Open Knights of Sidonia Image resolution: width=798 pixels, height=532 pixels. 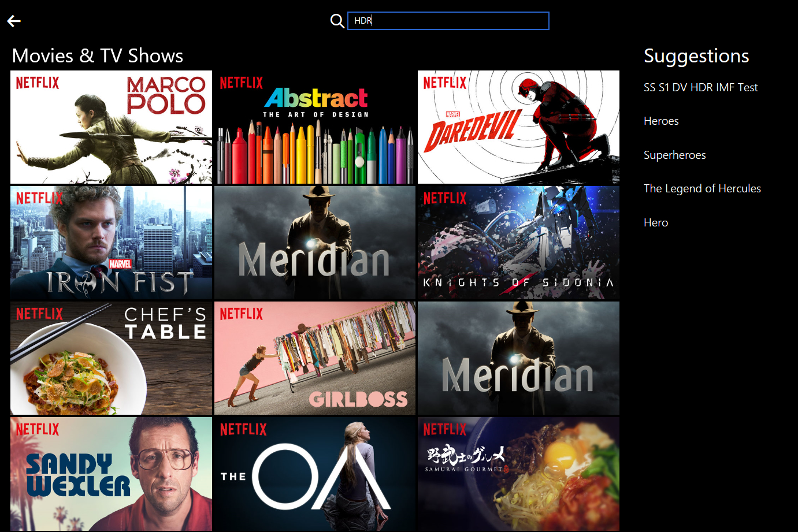(518, 243)
